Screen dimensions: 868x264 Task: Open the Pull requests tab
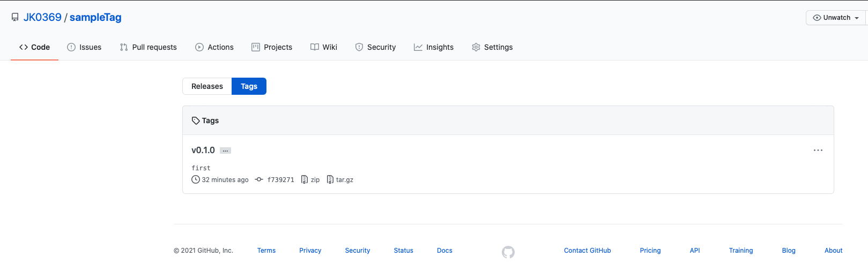coord(148,47)
